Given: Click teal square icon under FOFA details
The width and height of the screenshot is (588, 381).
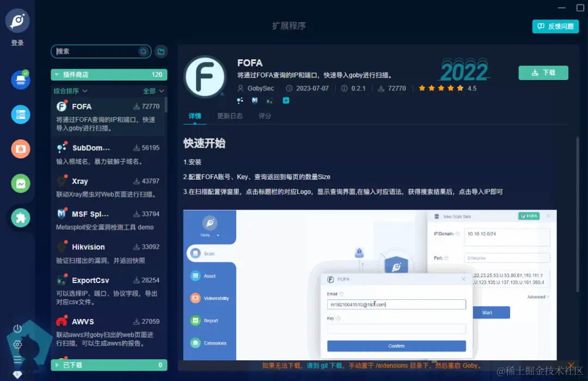Looking at the screenshot, I should (x=286, y=100).
